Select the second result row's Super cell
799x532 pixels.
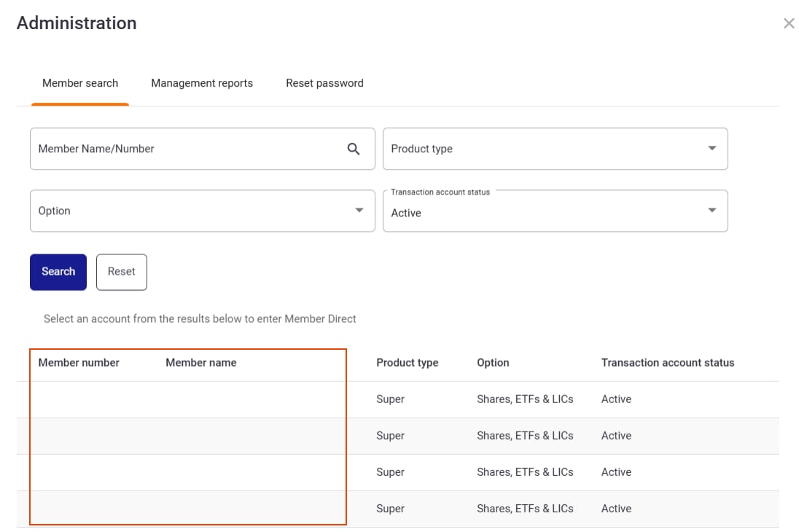390,436
